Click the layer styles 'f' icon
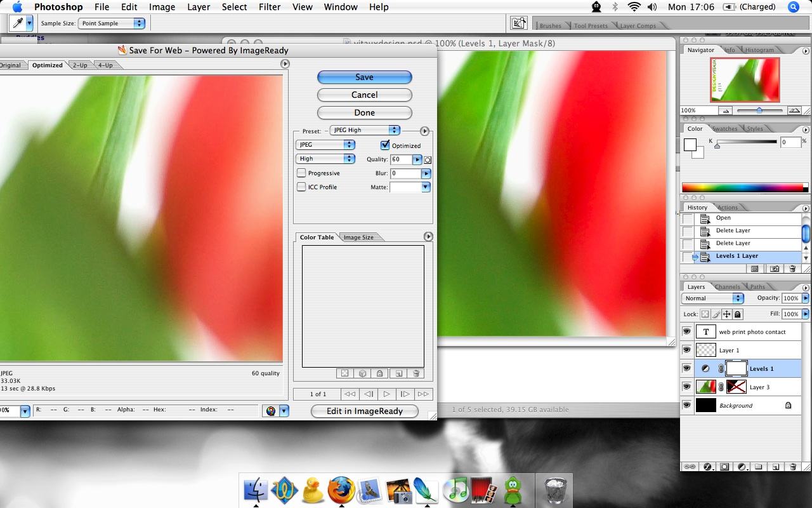 tap(707, 467)
